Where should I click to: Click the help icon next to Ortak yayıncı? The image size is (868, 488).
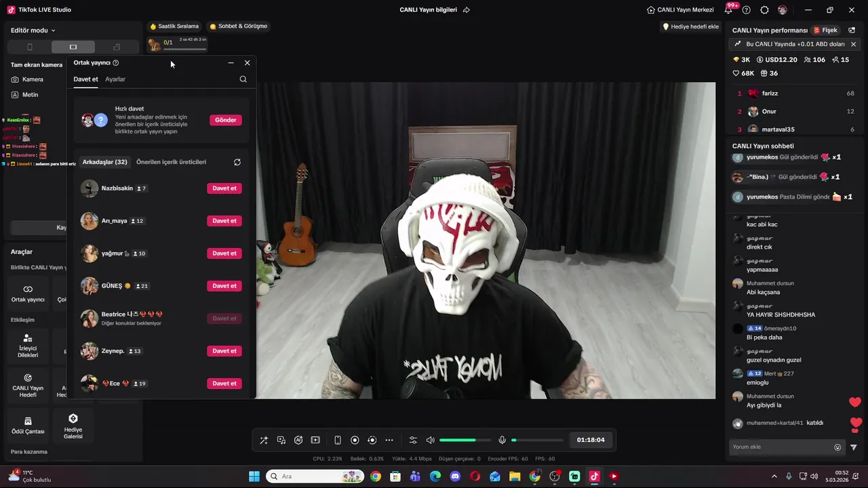116,63
